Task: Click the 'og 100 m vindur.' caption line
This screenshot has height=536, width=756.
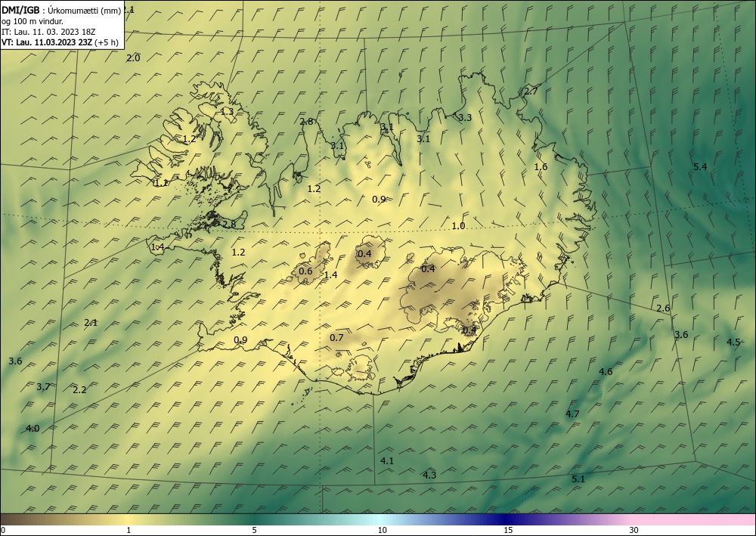Action: 33,21
